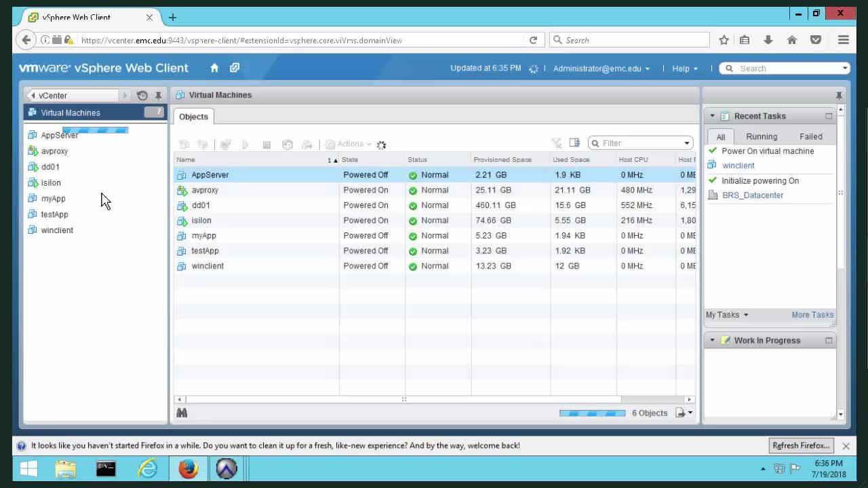
Task: Click the power off square toolbar icon
Action: tap(267, 144)
